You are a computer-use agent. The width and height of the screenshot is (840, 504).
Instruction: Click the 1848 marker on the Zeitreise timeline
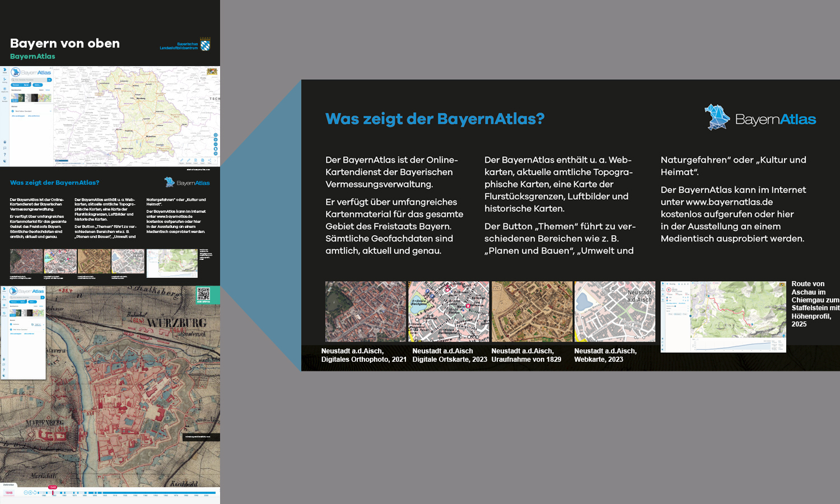(53, 487)
